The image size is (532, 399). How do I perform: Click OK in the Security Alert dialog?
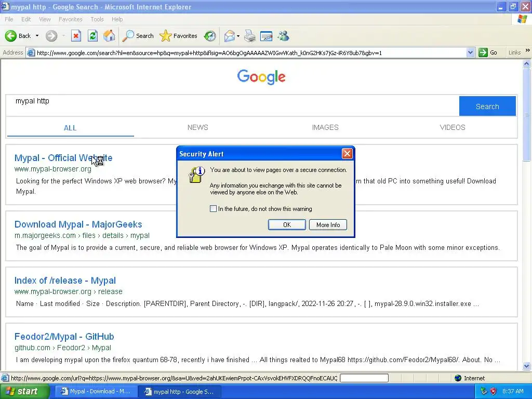pyautogui.click(x=287, y=224)
